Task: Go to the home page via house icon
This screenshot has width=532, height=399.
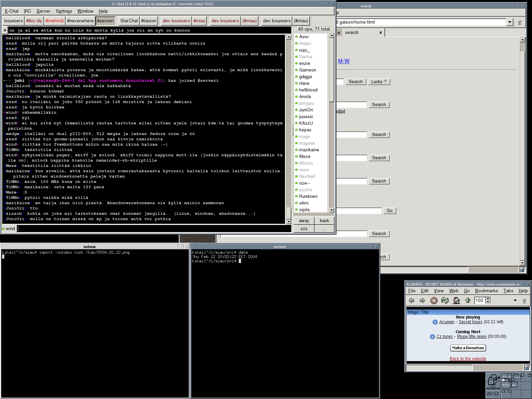Action: 457,301
